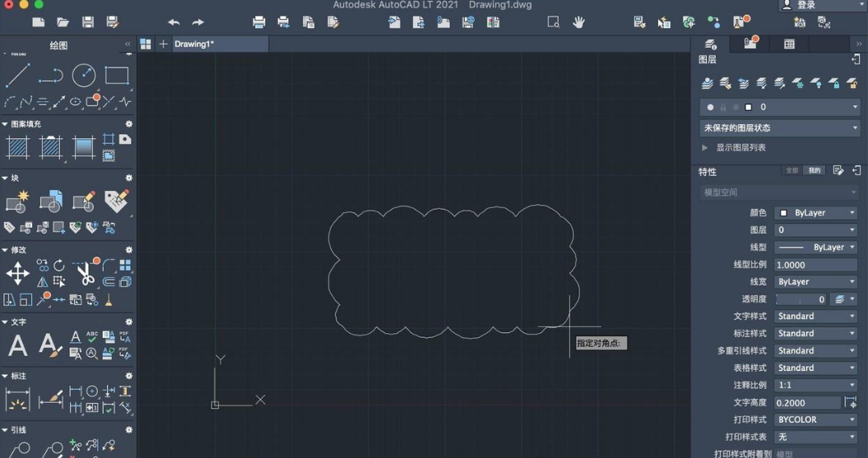The height and width of the screenshot is (458, 868).
Task: Switch to the table-icon panel tab
Action: pos(789,44)
